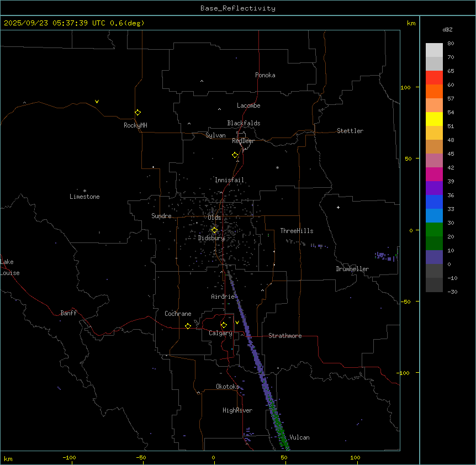The height and width of the screenshot is (465, 476).
Task: Pick the red 65 dBZ legend swatch
Action: pos(434,77)
